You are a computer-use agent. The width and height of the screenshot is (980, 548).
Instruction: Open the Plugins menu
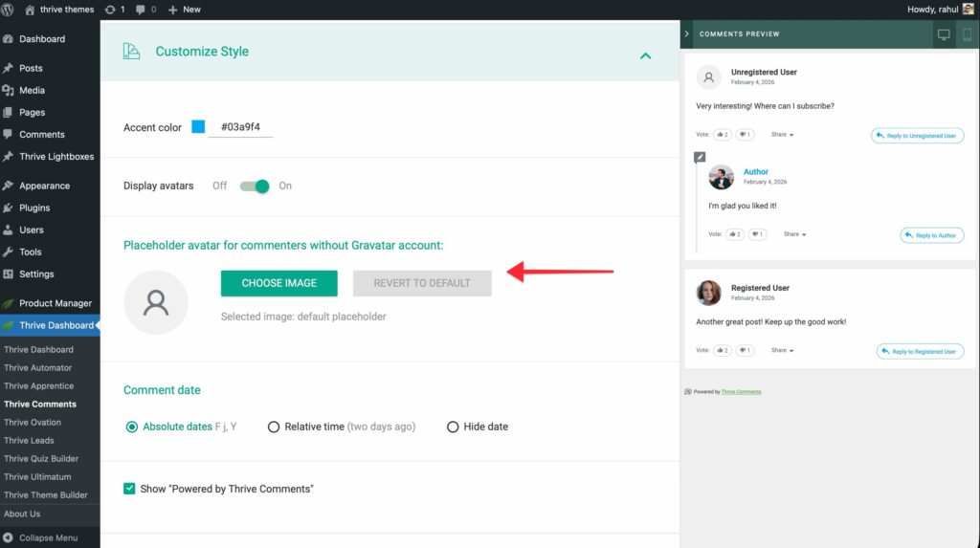(34, 208)
